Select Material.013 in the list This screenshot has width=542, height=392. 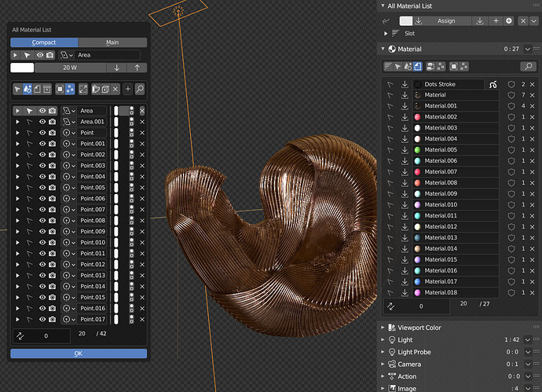pyautogui.click(x=456, y=237)
